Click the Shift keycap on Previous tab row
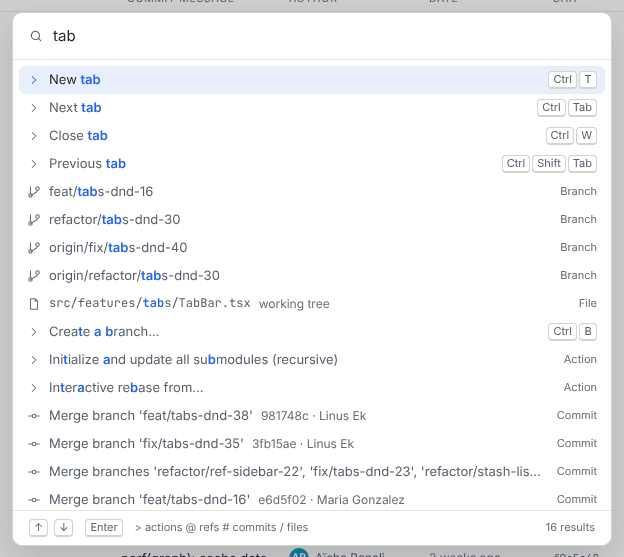The height and width of the screenshot is (557, 624). [x=549, y=164]
